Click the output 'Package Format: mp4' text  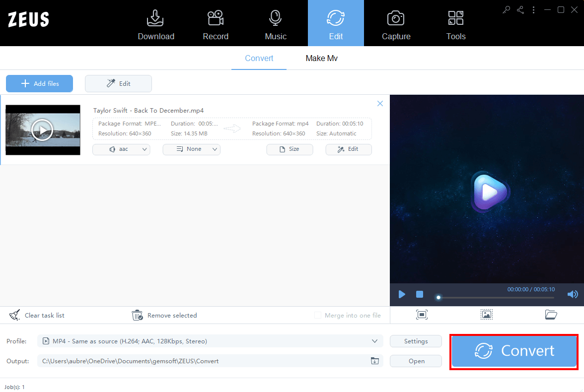click(281, 123)
